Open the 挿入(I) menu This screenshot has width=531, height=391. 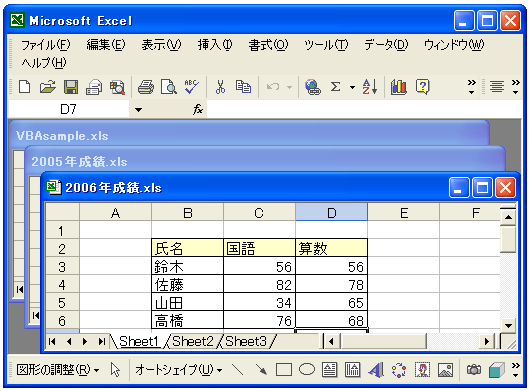pyautogui.click(x=215, y=45)
